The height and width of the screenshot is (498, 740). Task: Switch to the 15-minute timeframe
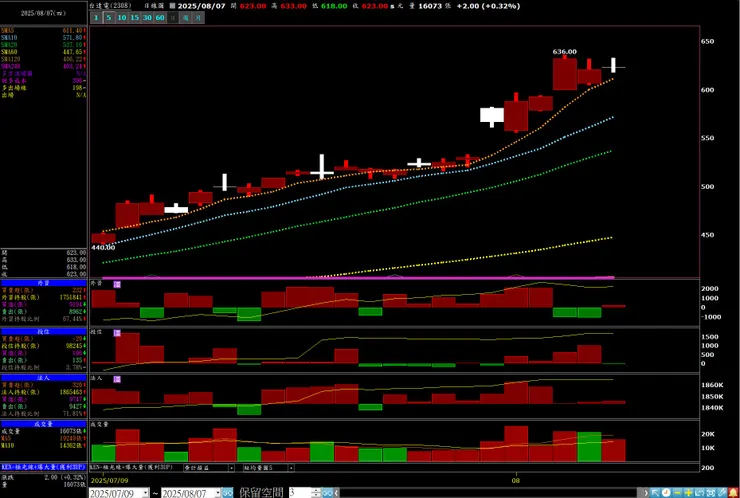pos(135,17)
